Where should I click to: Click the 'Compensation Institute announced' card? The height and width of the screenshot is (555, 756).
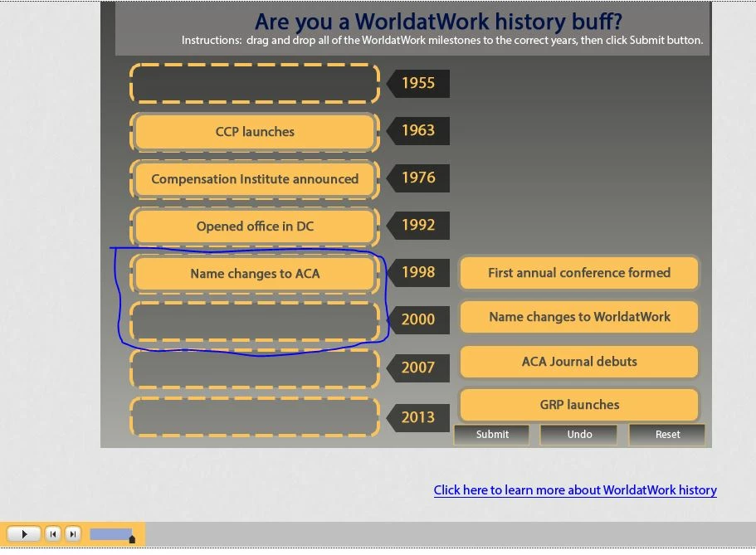tap(255, 179)
